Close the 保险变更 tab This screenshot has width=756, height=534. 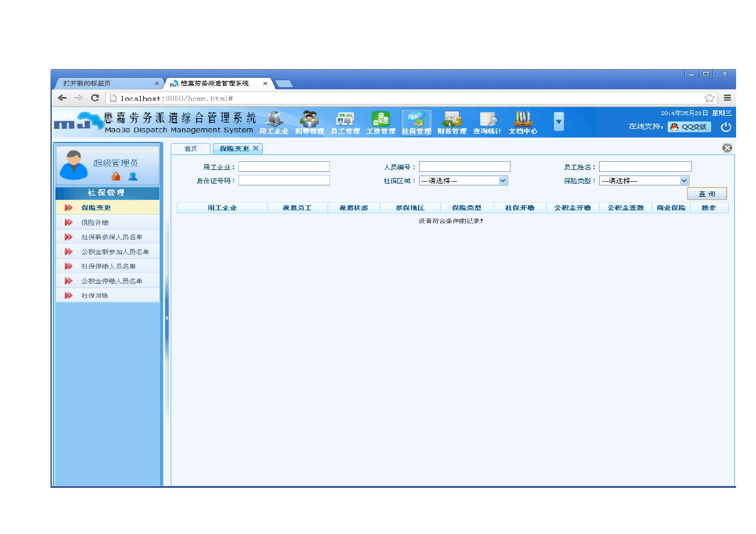pos(255,148)
